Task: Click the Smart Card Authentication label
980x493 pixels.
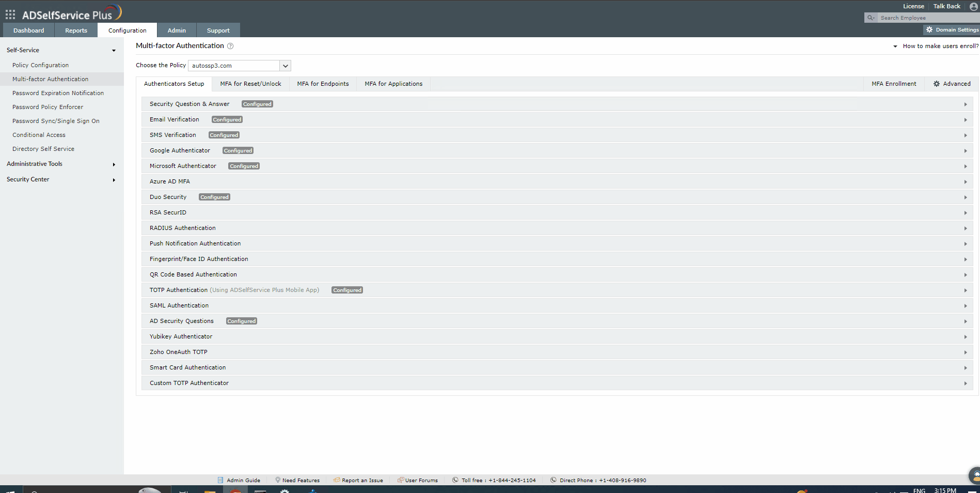Action: (188, 367)
